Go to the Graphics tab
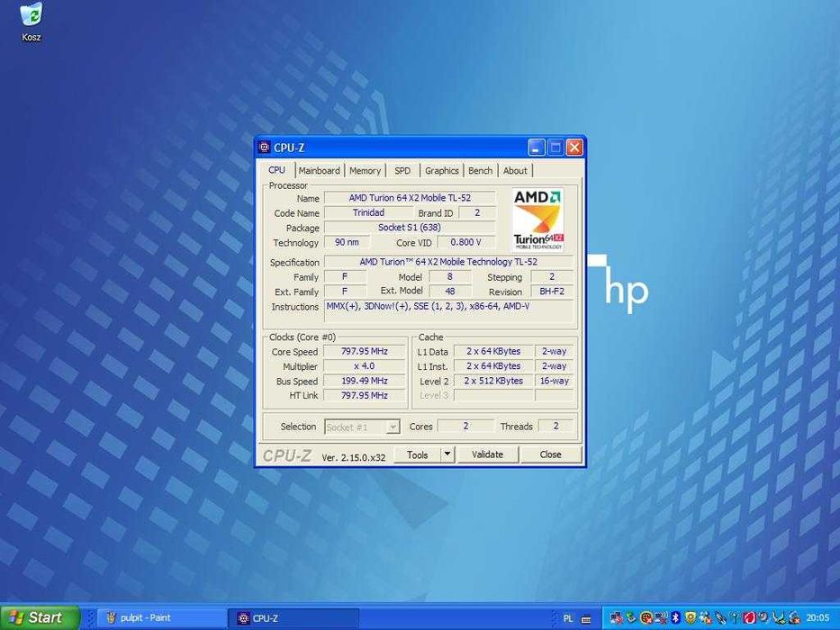 (441, 170)
